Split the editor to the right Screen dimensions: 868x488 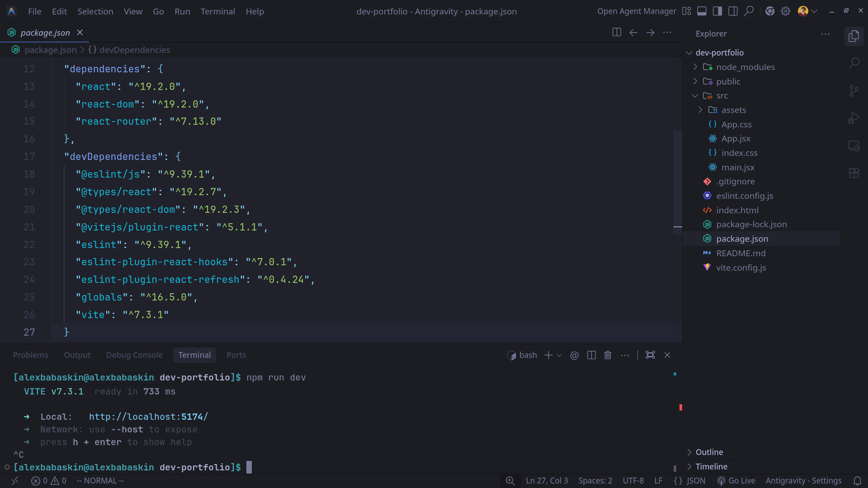click(x=617, y=33)
